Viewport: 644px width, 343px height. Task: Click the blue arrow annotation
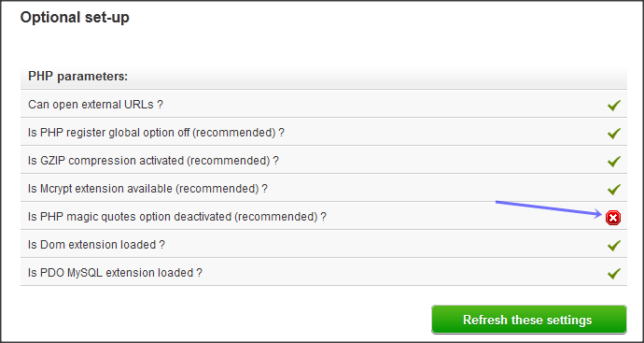(549, 208)
